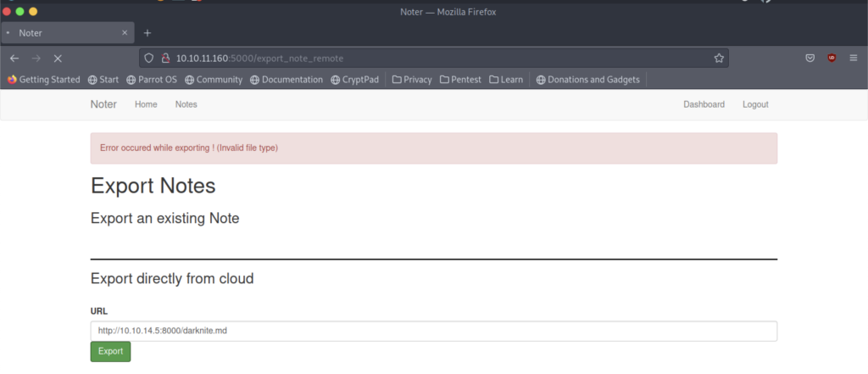Open the tracking protection shield icon
Viewport: 868px width, 374px height.
pos(148,59)
